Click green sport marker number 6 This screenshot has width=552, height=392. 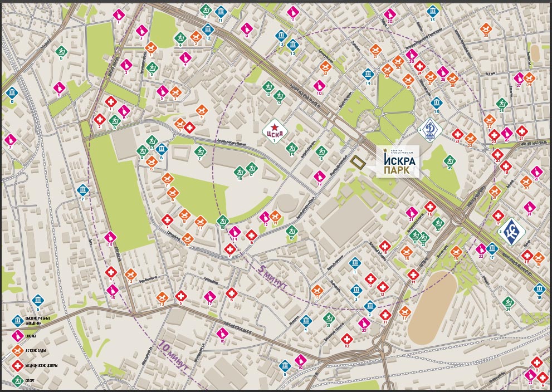61,51
